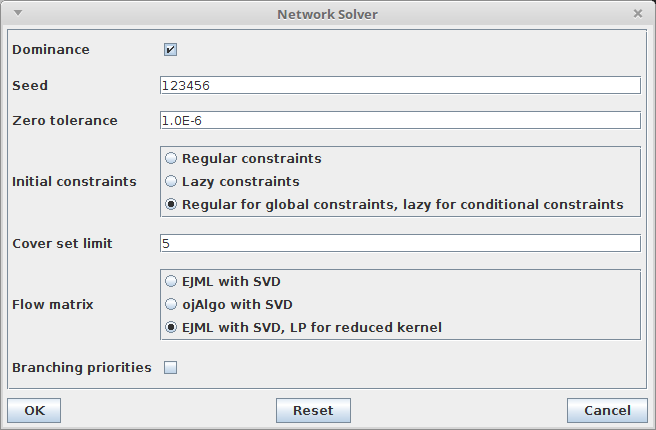The height and width of the screenshot is (430, 656).
Task: Click the Flow matrix label
Action: point(53,304)
